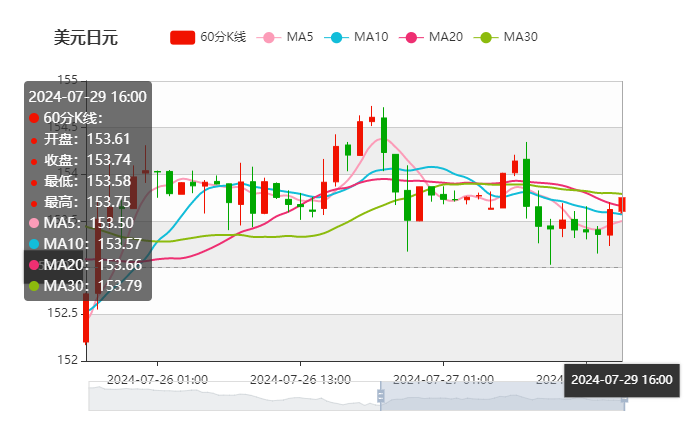Click the long red candlestick at 152.5
This screenshot has height=427, width=689.
click(x=86, y=318)
